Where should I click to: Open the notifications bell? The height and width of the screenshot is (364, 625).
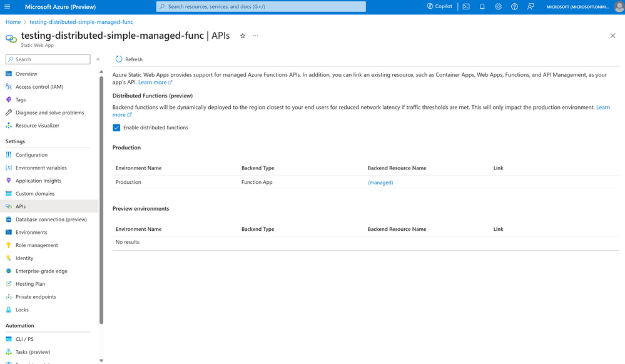click(482, 7)
